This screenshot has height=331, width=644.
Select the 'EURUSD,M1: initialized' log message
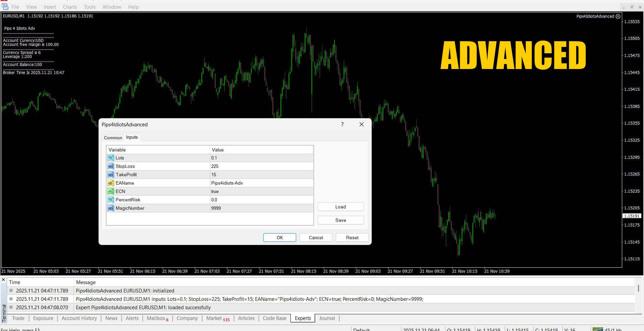[x=125, y=291]
